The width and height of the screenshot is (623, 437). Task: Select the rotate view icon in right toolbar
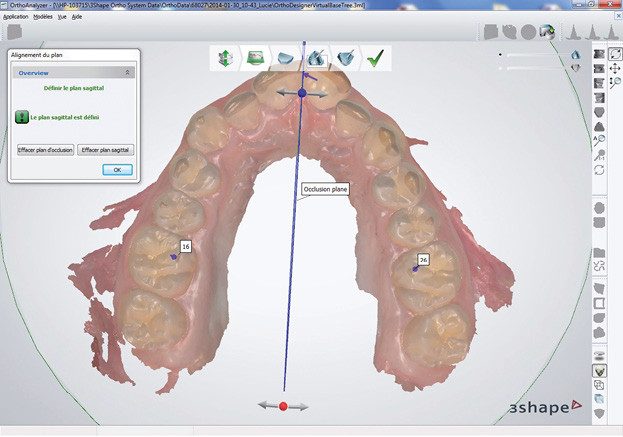coord(614,53)
